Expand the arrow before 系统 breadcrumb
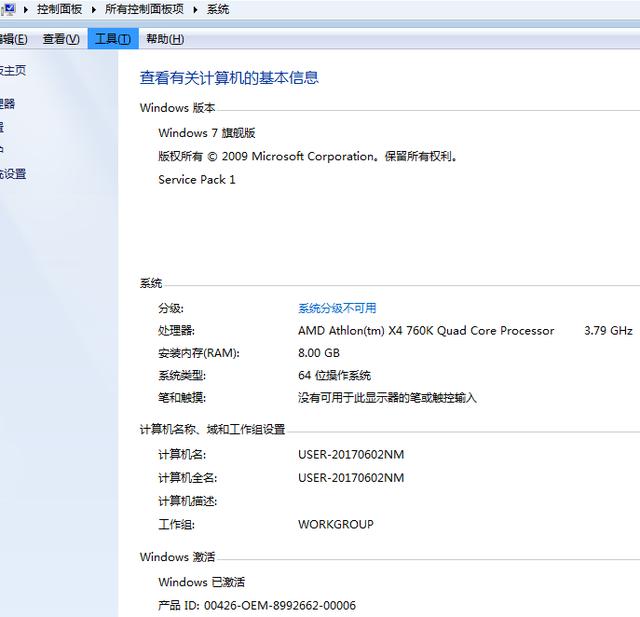The image size is (640, 617). 197,9
